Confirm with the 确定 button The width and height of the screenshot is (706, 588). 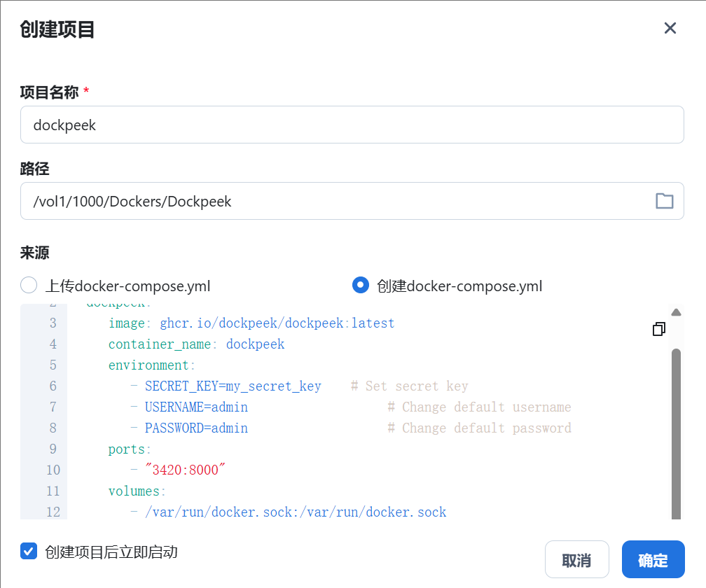point(653,560)
